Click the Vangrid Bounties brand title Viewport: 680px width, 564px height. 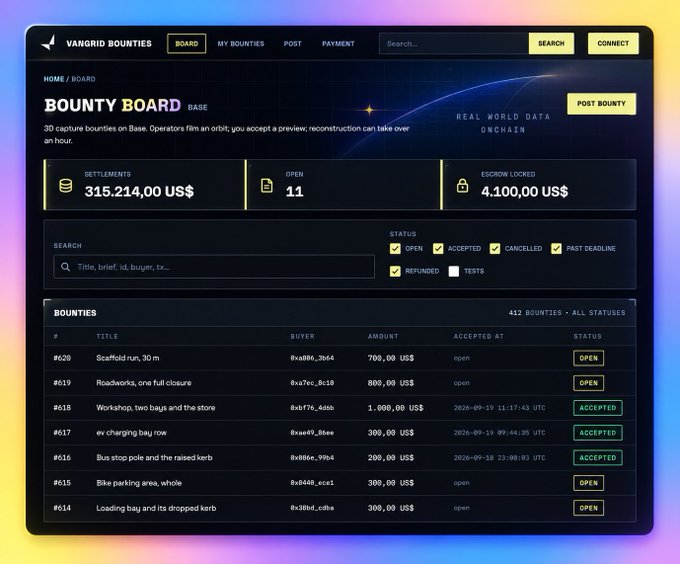point(109,43)
